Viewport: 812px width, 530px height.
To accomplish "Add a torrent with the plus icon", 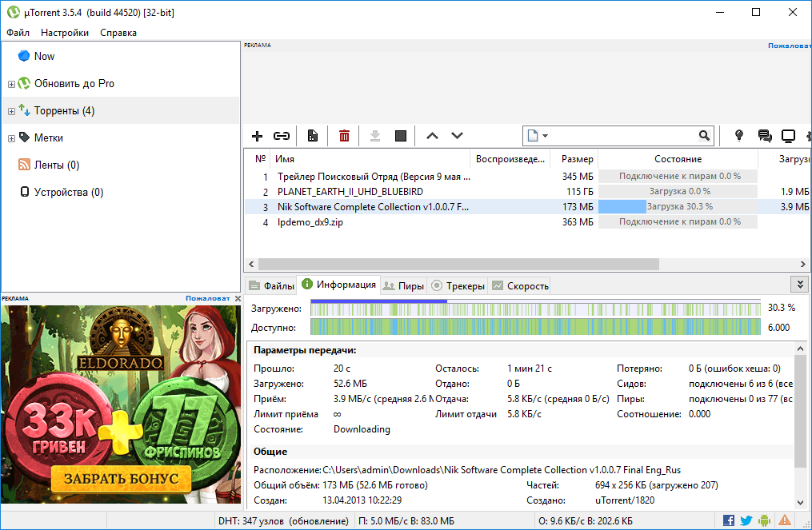I will [x=257, y=136].
